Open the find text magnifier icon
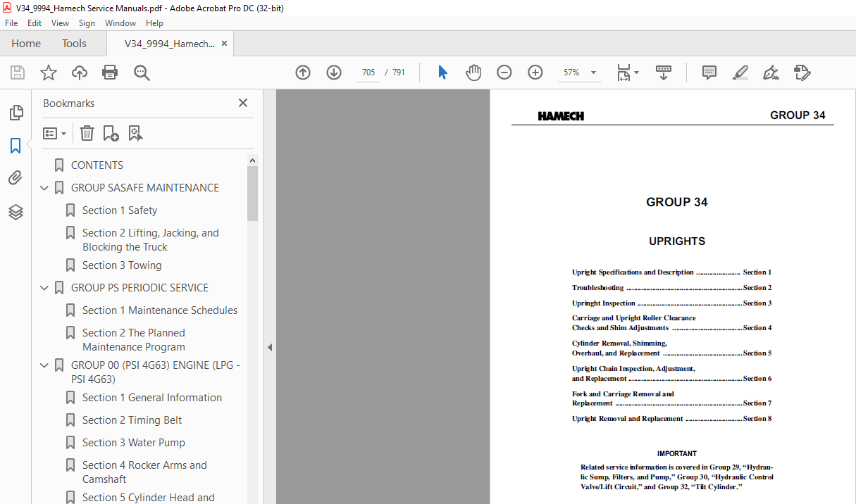 coord(142,73)
